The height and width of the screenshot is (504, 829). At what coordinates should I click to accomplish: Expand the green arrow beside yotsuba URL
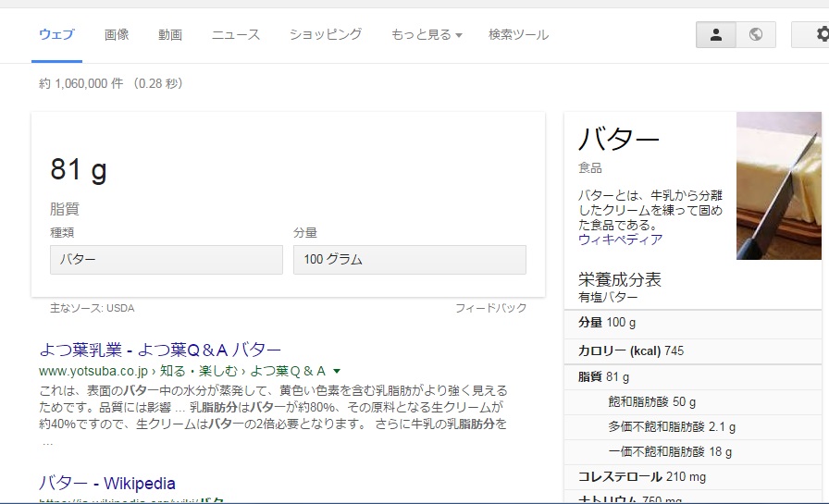[x=337, y=372]
